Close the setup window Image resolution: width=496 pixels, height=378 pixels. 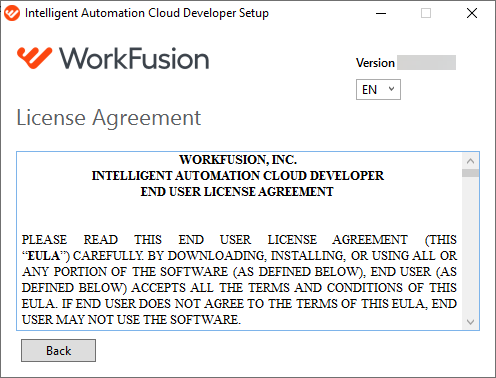coord(472,13)
